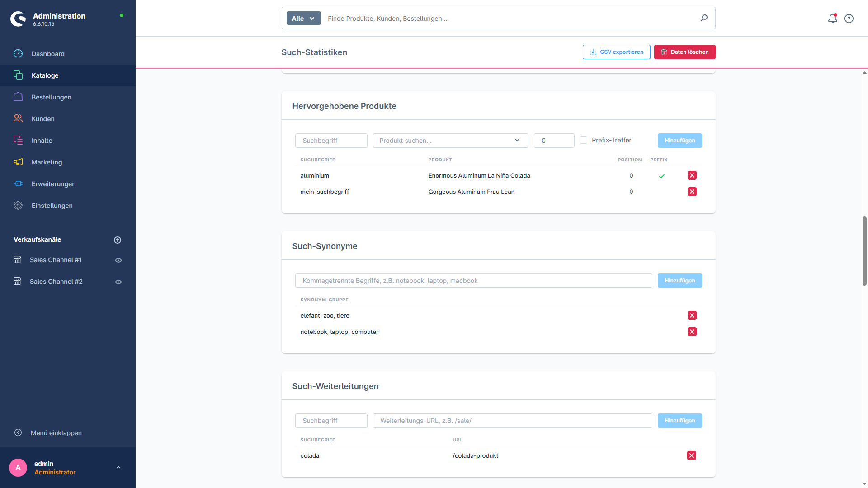868x488 pixels.
Task: Click the green prefix checkmark for aluminium
Action: 662,176
